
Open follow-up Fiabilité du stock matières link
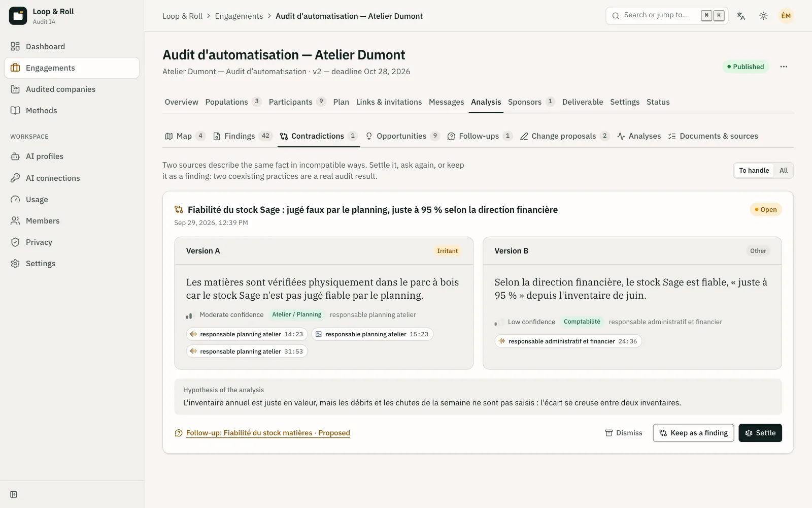pos(268,433)
